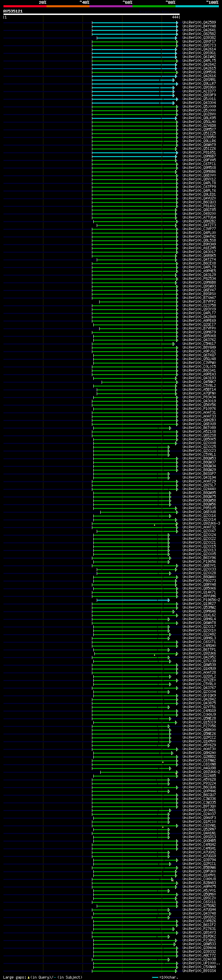Viewport: 222px width, 980px height.
Task: Click the =100char. scale legend
Action: [x=165, y=977]
